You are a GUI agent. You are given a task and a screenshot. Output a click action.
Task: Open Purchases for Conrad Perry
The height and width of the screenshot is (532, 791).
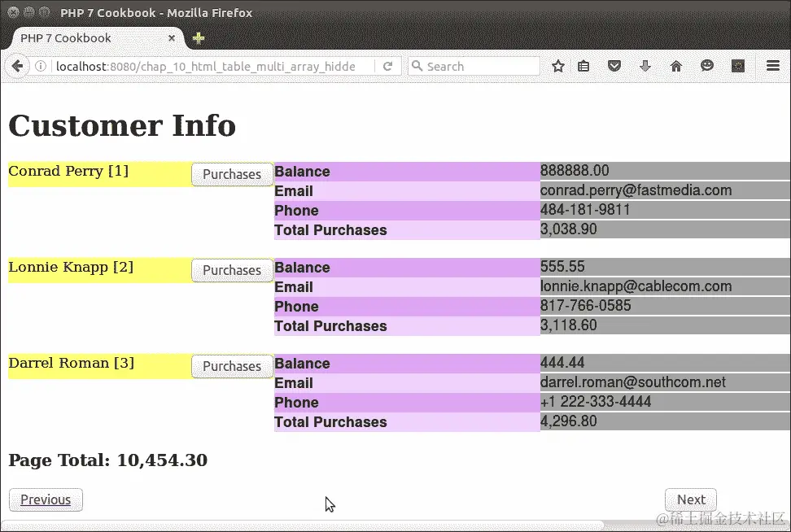(x=232, y=174)
